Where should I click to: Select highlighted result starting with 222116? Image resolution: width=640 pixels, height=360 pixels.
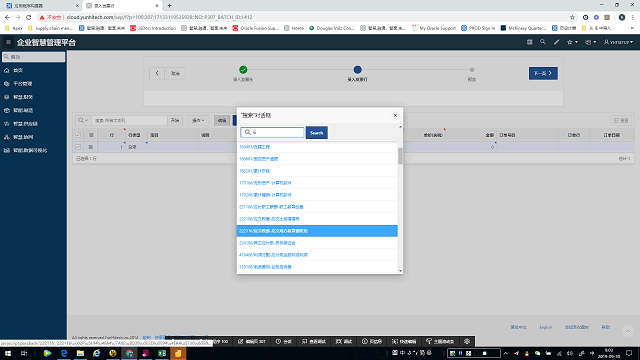point(317,231)
